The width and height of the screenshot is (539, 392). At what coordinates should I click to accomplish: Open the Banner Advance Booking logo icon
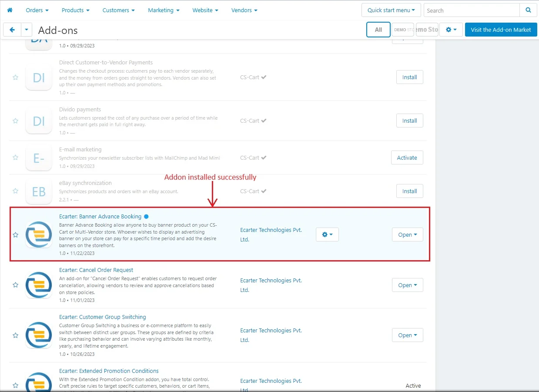pyautogui.click(x=39, y=235)
